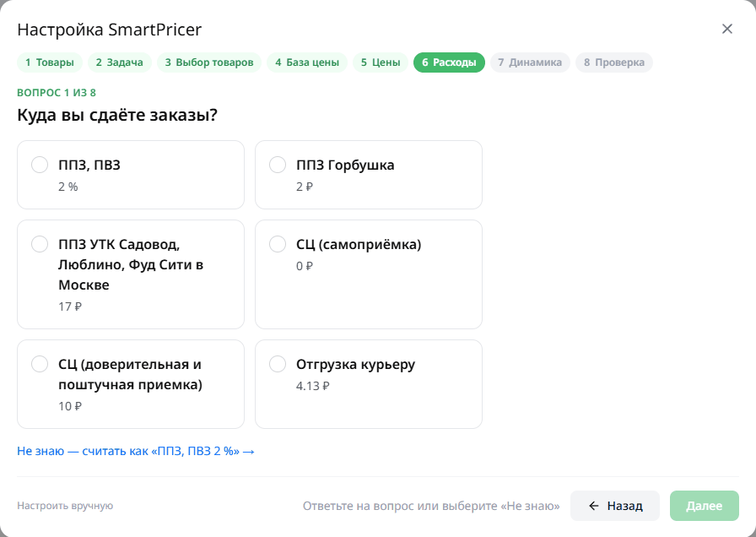
Task: Click the 17 ₽ price text
Action: [x=70, y=306]
